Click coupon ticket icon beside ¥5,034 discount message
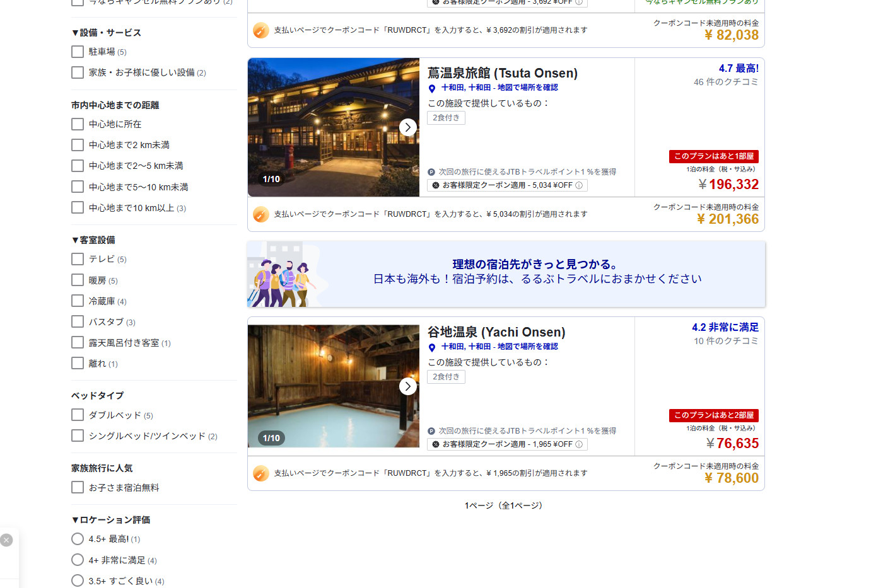Screen dimensions: 888x588 tap(260, 214)
